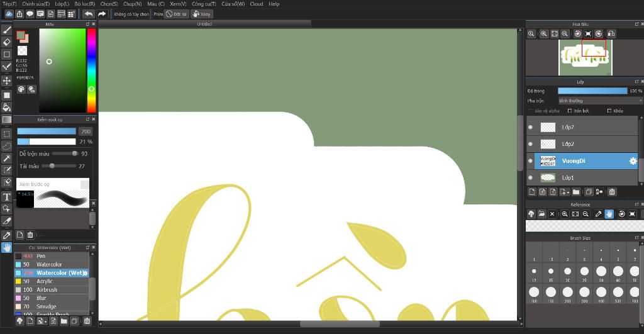This screenshot has height=334, width=644.
Task: Select the rectangular Select tool
Action: click(6, 134)
